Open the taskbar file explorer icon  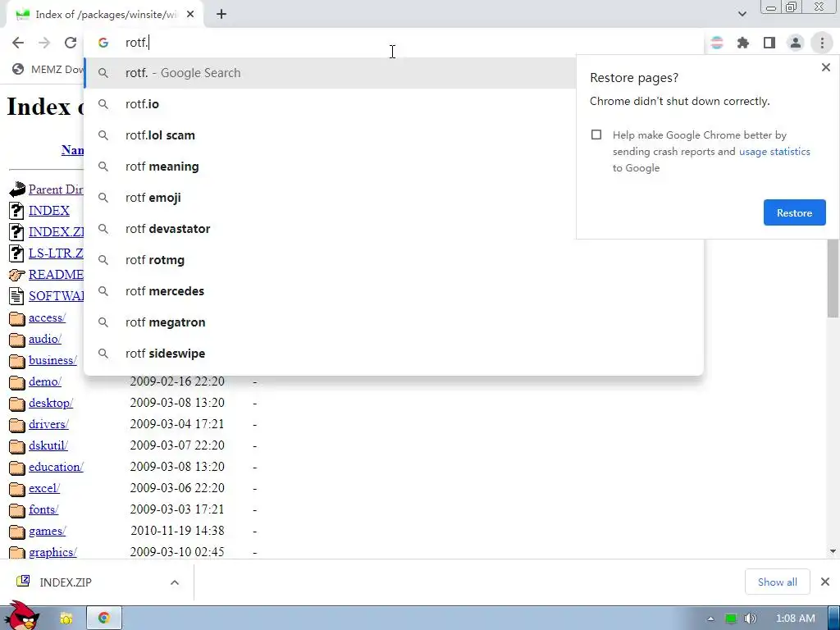click(66, 619)
